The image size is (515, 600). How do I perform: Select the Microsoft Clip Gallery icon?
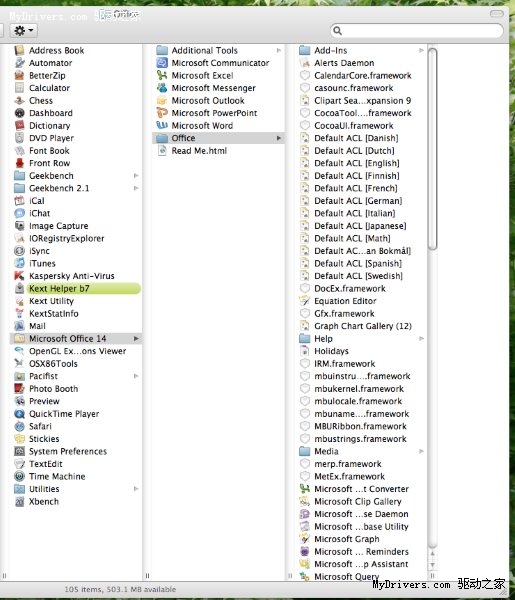click(x=305, y=502)
